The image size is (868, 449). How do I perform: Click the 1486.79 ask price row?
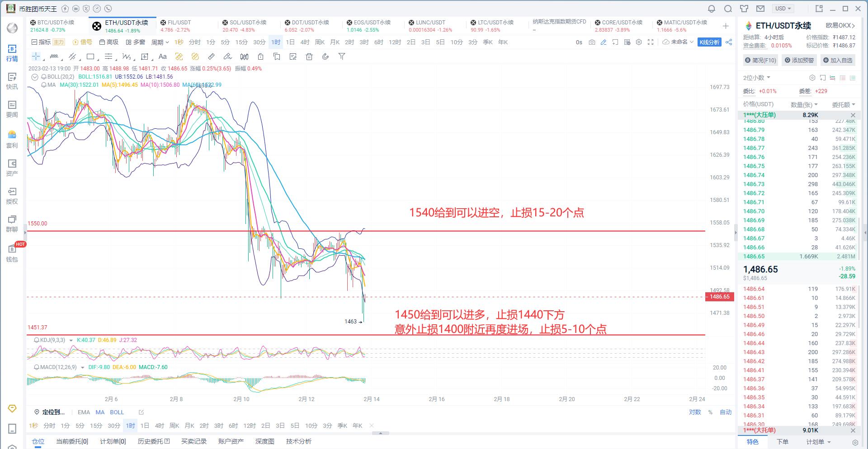click(754, 130)
